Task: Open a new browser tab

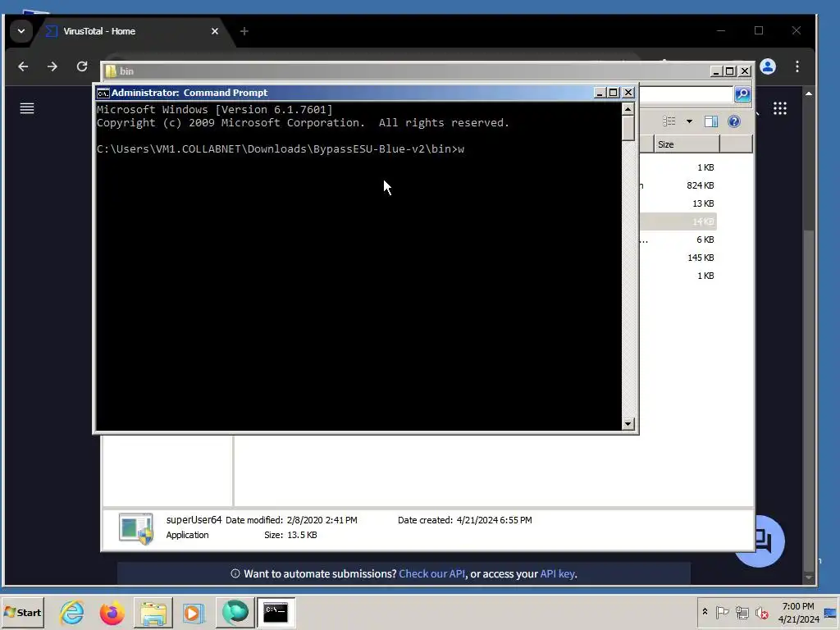Action: (244, 31)
